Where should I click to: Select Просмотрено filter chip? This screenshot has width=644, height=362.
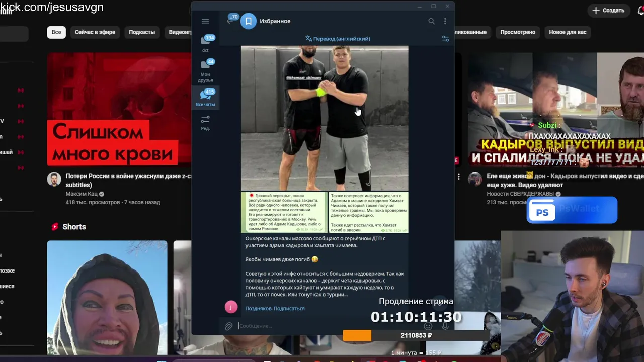click(x=518, y=32)
